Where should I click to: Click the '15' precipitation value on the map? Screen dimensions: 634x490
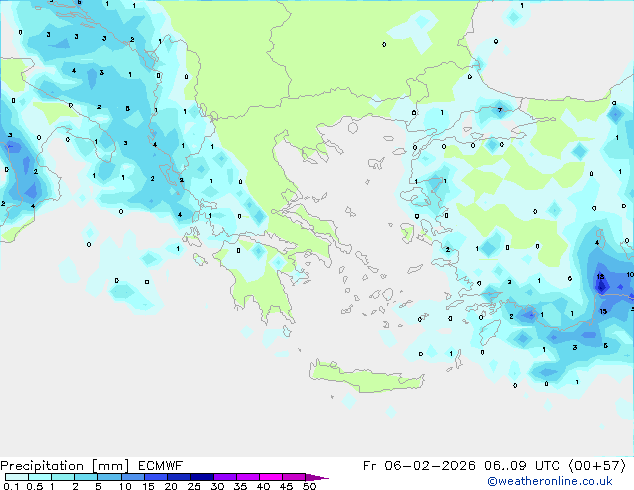(x=603, y=311)
